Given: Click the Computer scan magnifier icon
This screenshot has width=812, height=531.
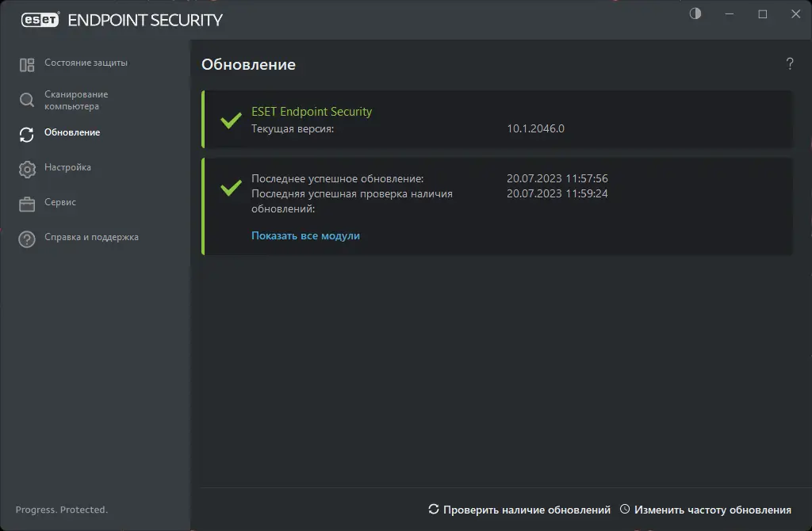Looking at the screenshot, I should pyautogui.click(x=27, y=100).
